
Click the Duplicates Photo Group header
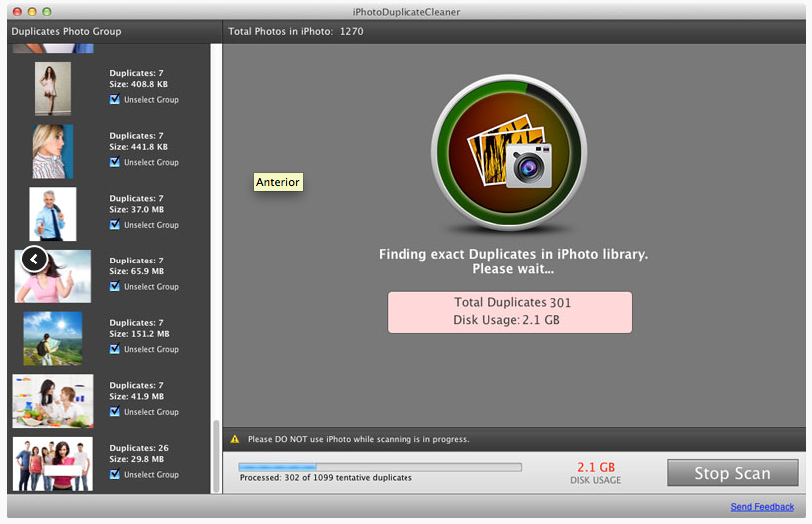click(x=66, y=31)
